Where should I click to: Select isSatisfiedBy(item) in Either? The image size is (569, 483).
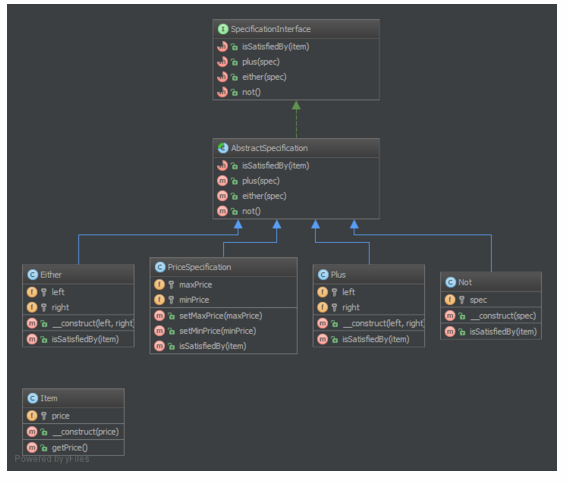tap(85, 339)
